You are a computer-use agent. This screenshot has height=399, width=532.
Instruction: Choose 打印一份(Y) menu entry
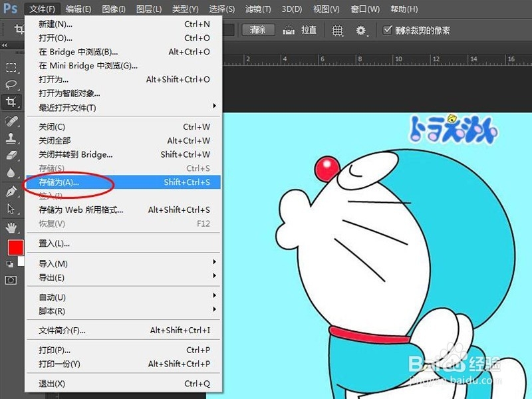pyautogui.click(x=124, y=364)
